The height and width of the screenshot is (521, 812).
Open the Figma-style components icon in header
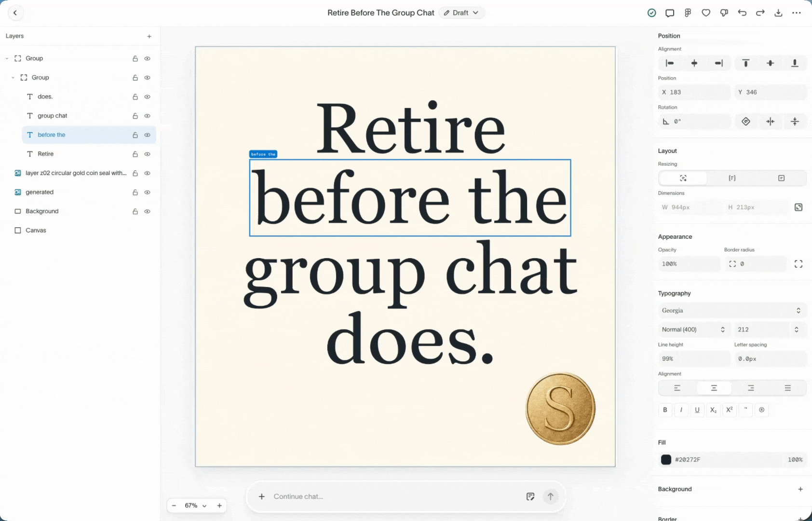point(688,13)
